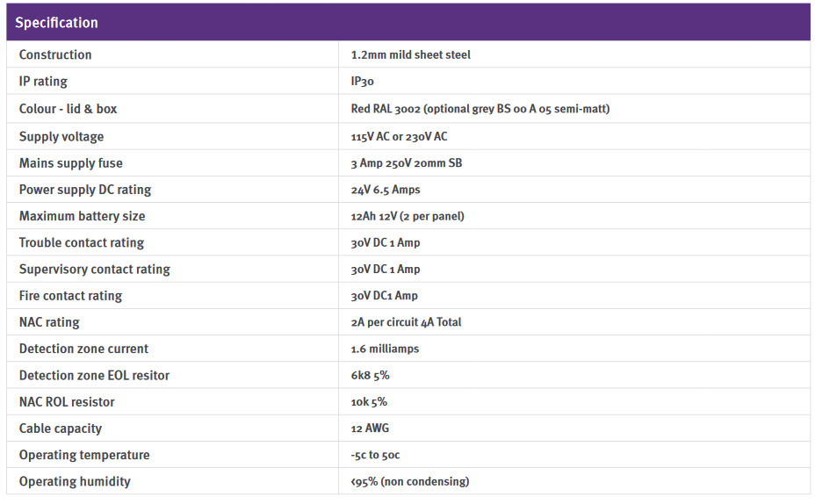Screen dimensions: 815x504
Task: Select the 24V 6.5 Amps value
Action: [385, 190]
